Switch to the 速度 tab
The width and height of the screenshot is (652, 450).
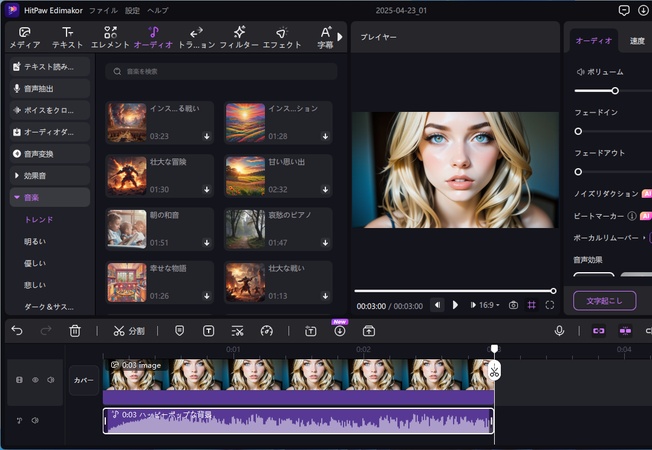click(x=637, y=41)
